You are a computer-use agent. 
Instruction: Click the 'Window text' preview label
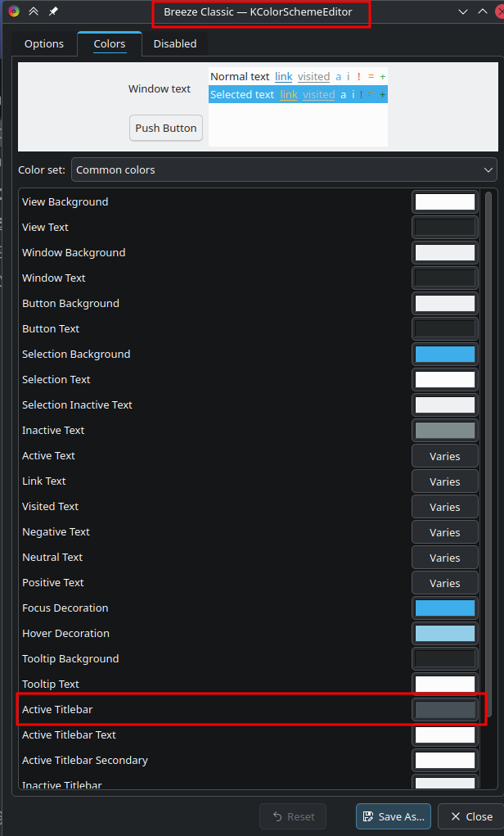160,89
